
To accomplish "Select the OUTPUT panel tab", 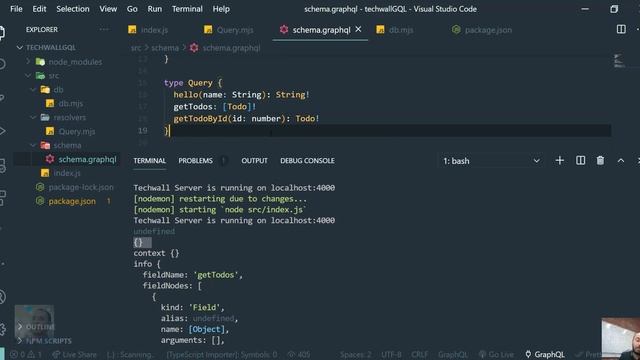I will [254, 161].
